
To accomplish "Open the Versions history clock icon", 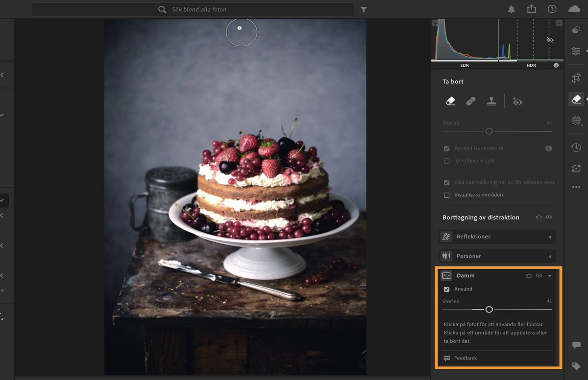I will (x=576, y=147).
